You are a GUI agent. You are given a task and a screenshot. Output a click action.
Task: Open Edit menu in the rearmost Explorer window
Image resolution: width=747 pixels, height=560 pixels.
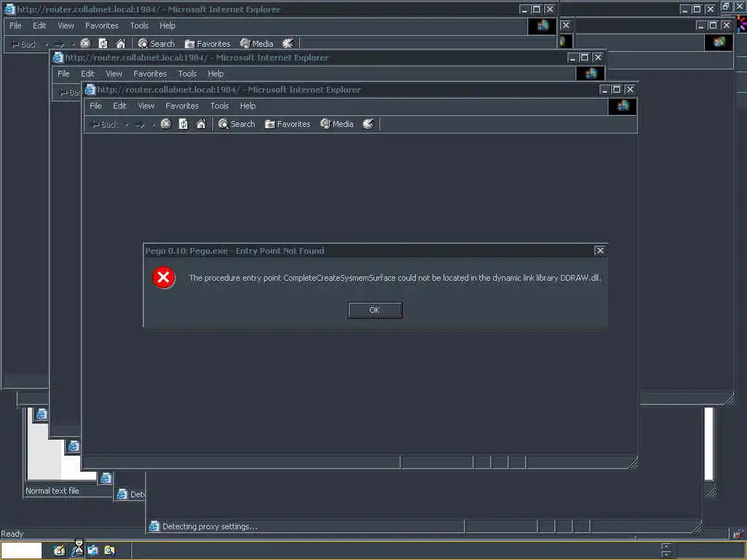coord(39,26)
